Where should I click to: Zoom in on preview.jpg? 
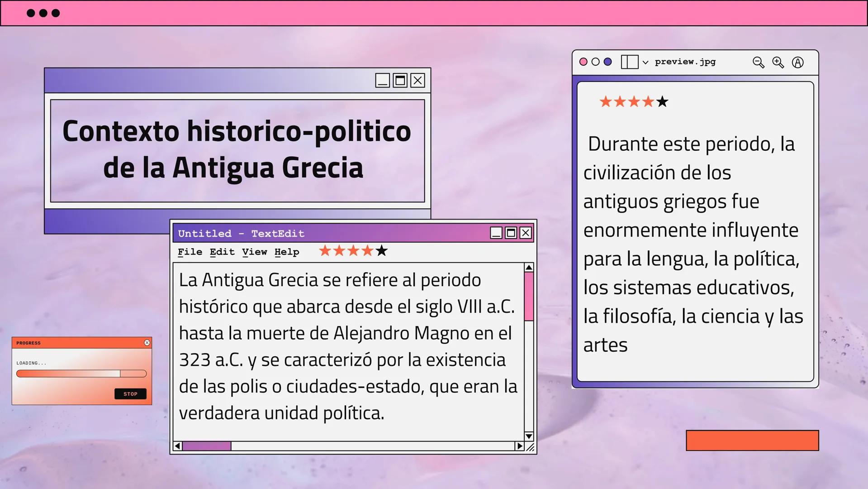778,62
